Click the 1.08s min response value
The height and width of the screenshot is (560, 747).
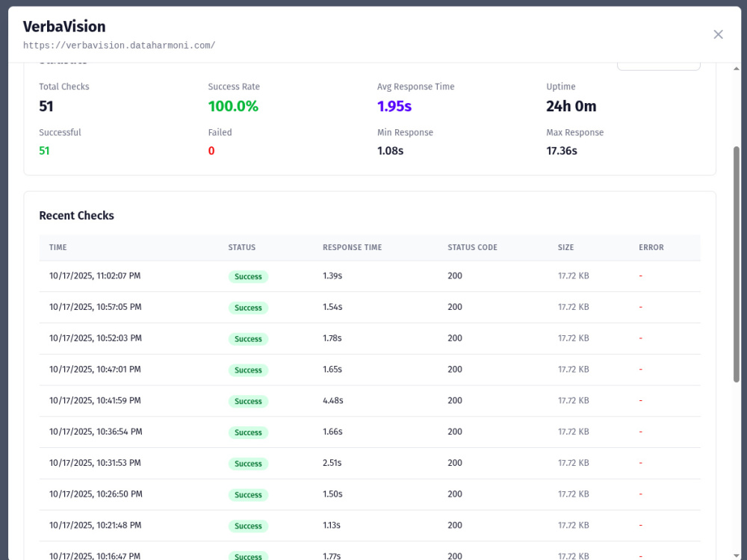[x=390, y=151]
